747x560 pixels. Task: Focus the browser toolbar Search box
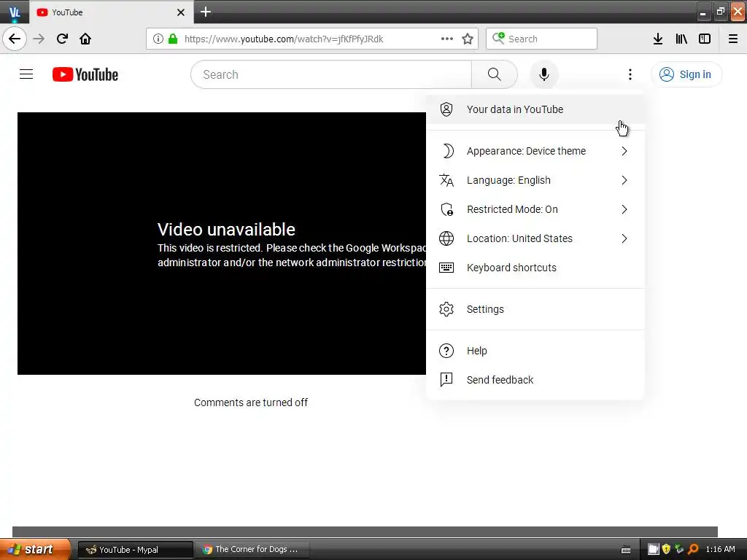coord(542,39)
